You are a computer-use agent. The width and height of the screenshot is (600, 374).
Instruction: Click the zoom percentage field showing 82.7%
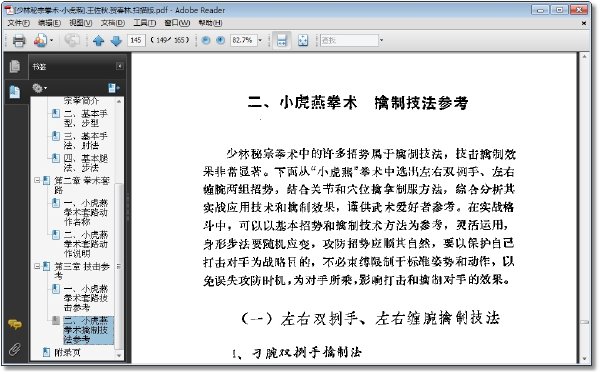[243, 40]
